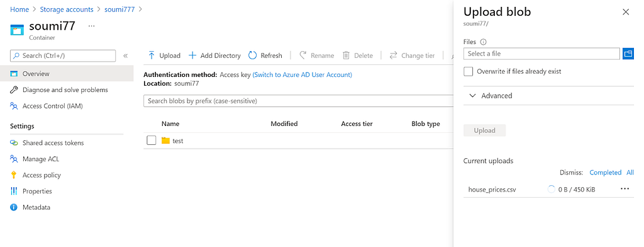
Task: Click Search blobs by prefix field
Action: [299, 101]
